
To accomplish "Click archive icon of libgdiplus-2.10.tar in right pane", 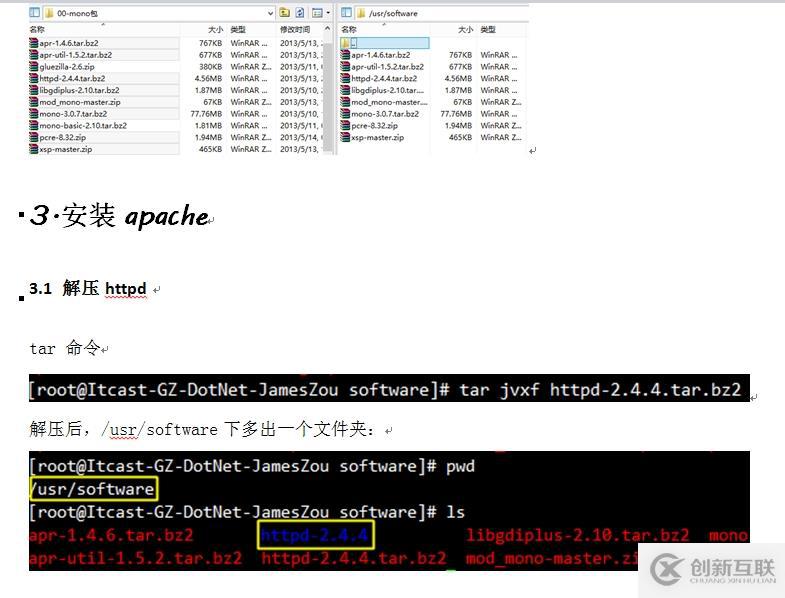I will 345,90.
